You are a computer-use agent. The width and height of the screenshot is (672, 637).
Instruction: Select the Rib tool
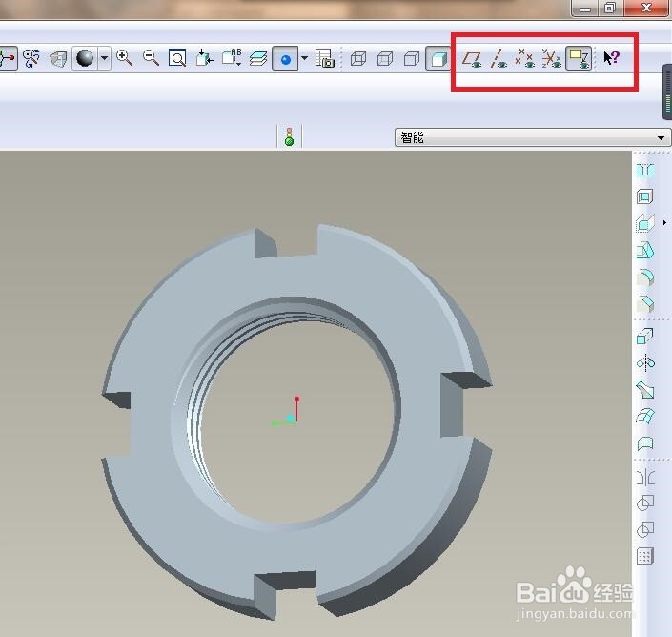pyautogui.click(x=645, y=223)
